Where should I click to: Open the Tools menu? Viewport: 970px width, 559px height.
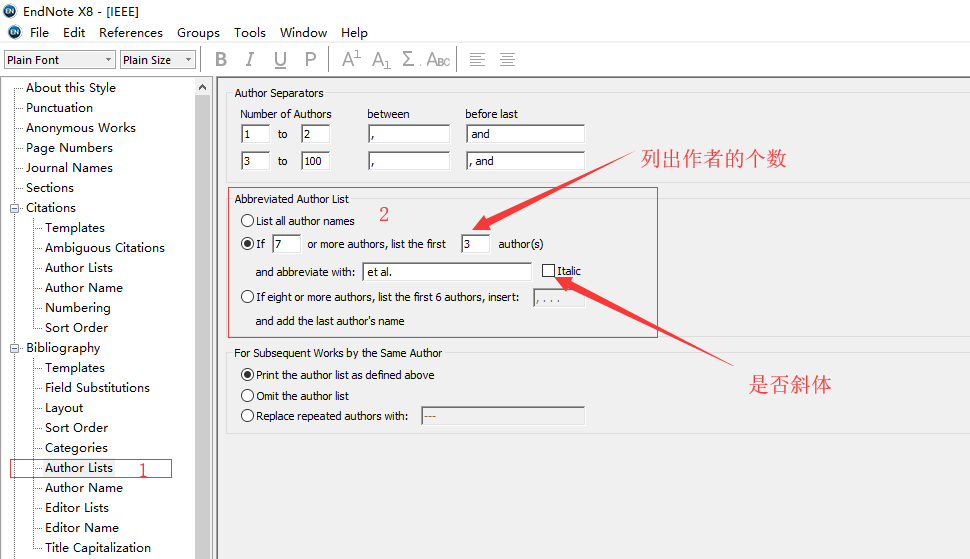(x=249, y=32)
